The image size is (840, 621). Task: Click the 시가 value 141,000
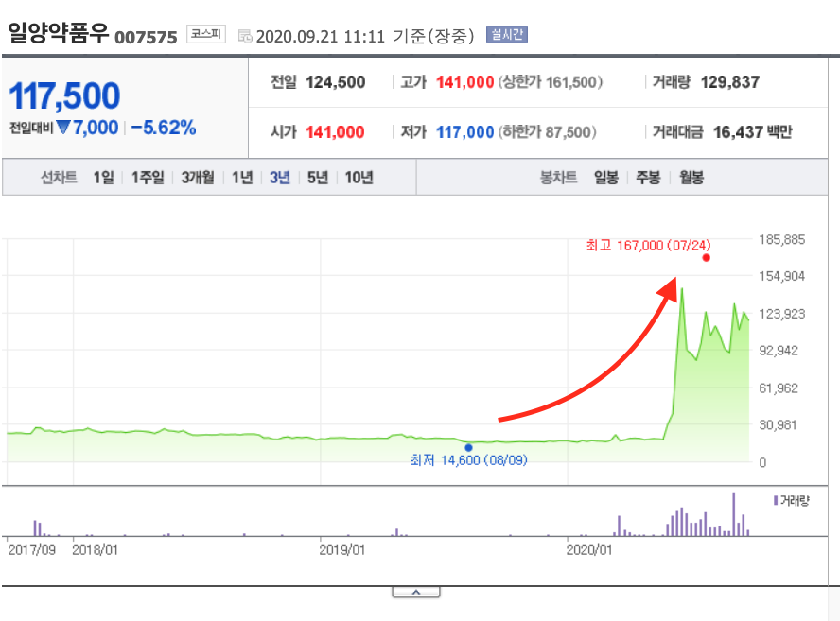[x=335, y=132]
